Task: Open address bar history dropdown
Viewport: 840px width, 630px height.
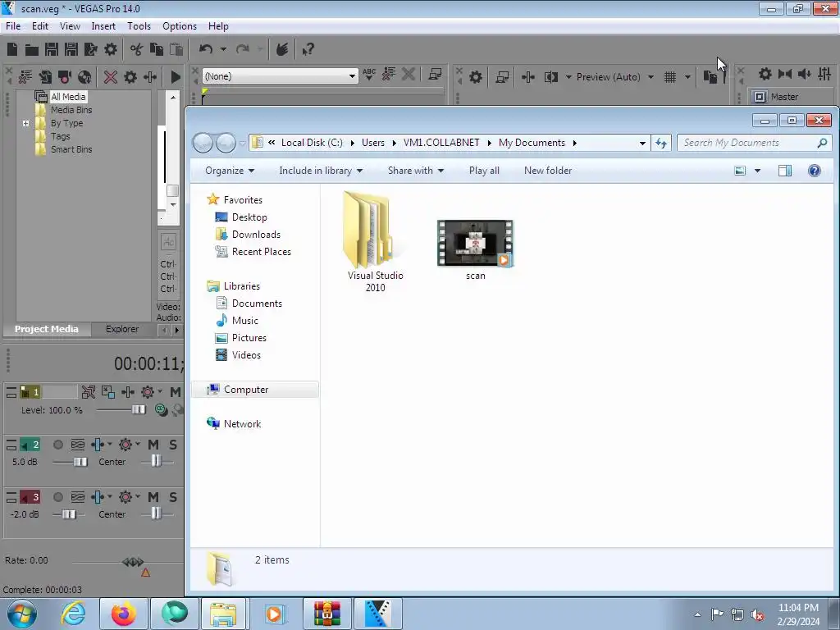Action: pos(642,143)
